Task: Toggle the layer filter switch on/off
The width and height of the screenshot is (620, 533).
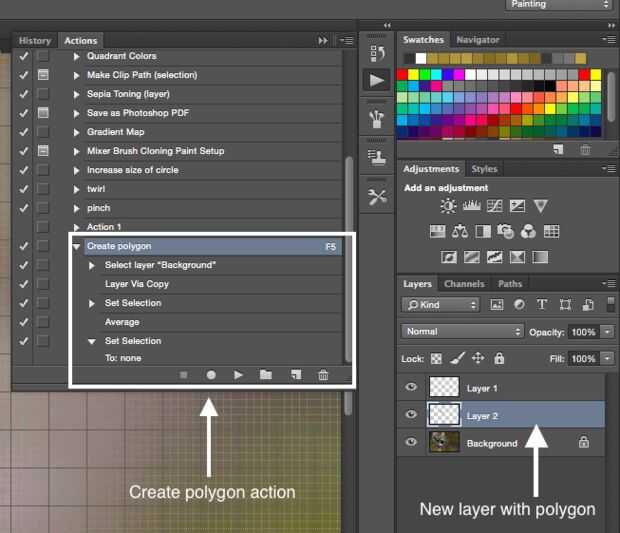Action: click(x=611, y=304)
